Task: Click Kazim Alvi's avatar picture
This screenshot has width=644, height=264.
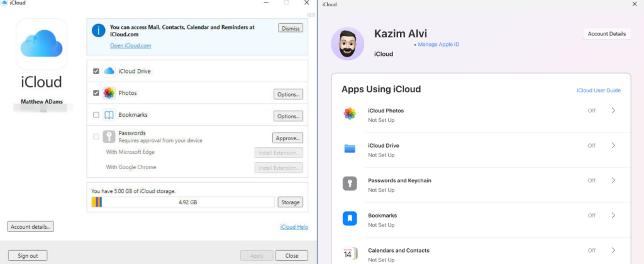Action: tap(347, 44)
